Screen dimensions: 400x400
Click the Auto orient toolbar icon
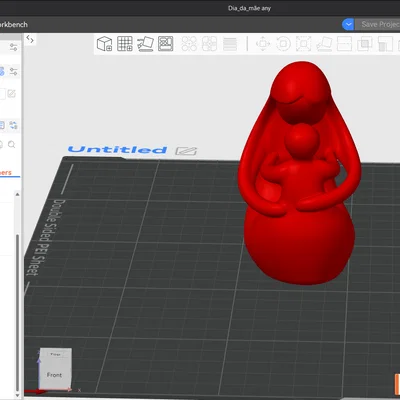(x=145, y=44)
